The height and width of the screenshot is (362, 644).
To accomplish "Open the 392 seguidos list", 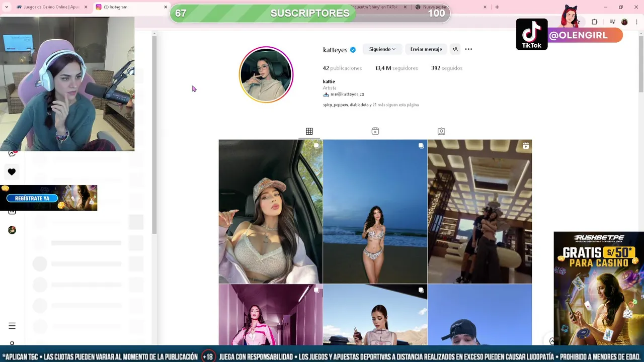I will point(447,68).
